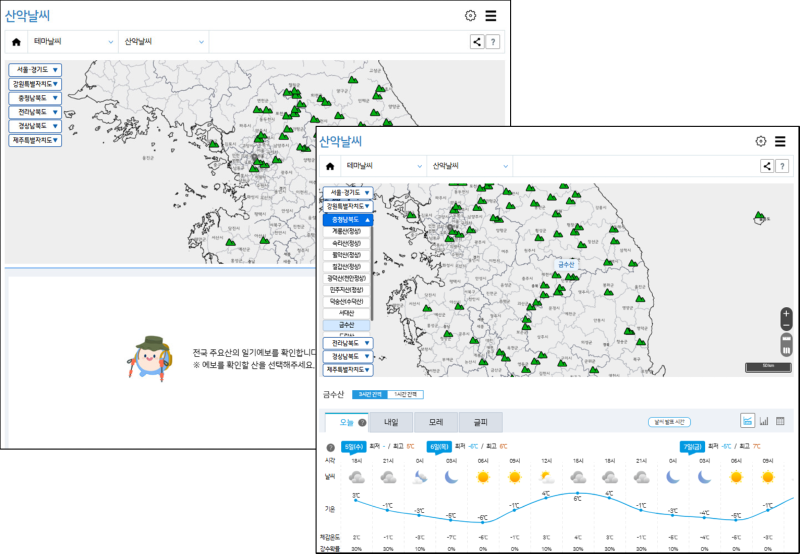800x554 pixels.
Task: Switch to the 모레 forecast tab
Action: tap(436, 423)
